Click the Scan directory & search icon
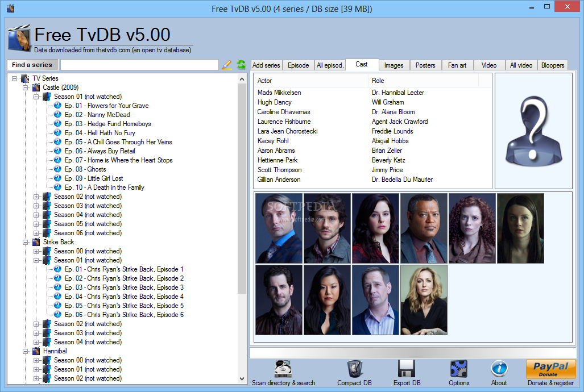 click(x=283, y=369)
